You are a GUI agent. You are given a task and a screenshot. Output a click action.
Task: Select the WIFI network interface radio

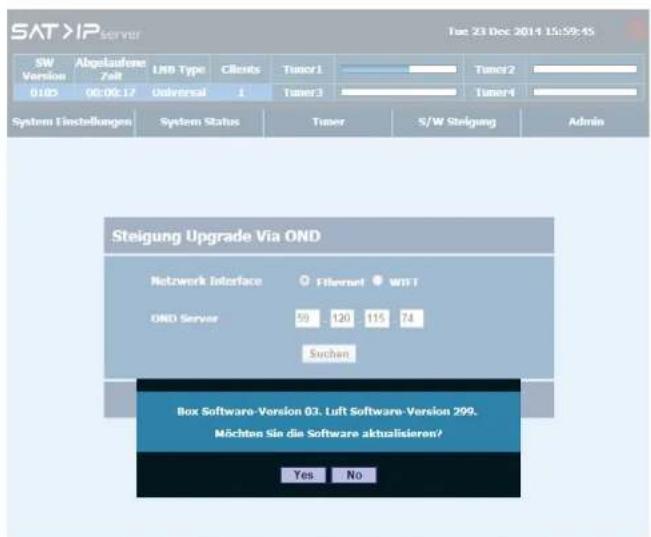[377, 281]
